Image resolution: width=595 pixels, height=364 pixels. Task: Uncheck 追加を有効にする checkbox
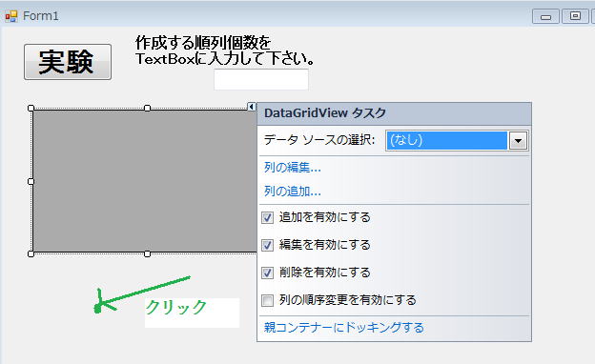point(267,217)
